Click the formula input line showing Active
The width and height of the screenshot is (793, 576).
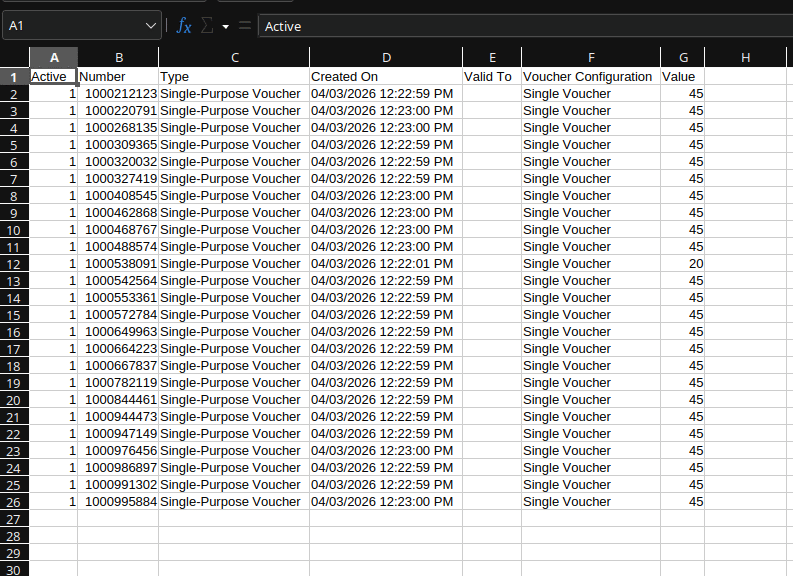(526, 26)
